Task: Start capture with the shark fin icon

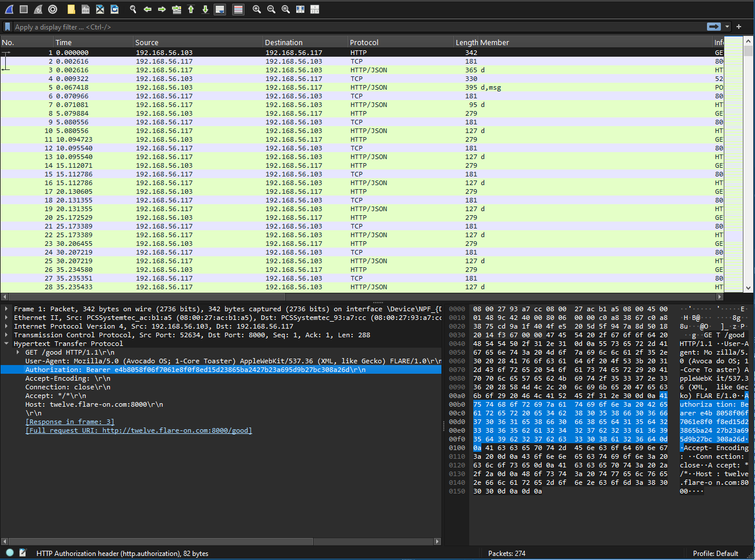Action: pos(9,9)
